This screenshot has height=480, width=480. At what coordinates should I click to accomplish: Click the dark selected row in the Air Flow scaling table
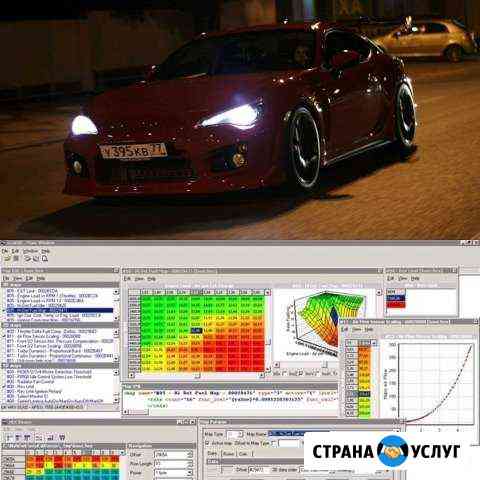click(359, 394)
